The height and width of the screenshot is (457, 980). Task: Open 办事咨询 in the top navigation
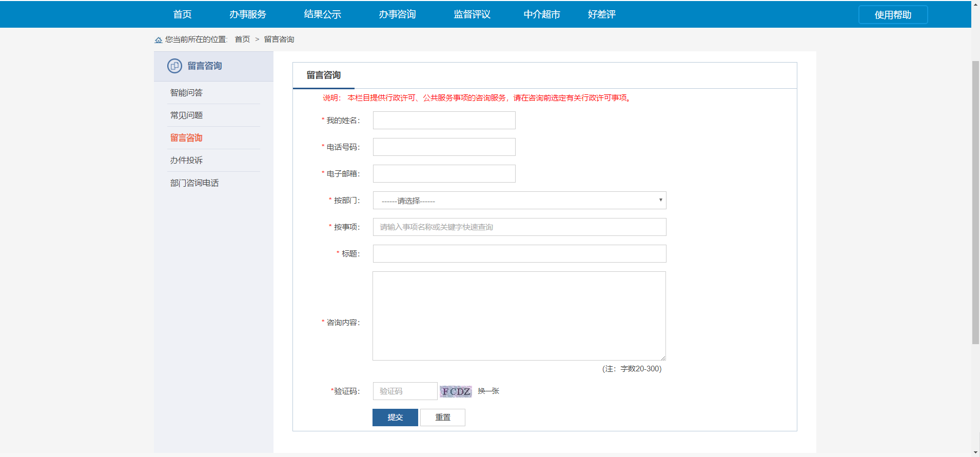[397, 14]
